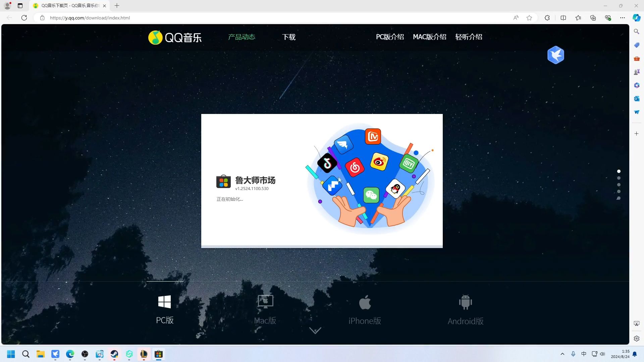Select the PC版 Windows download icon
The height and width of the screenshot is (362, 644).
click(165, 302)
